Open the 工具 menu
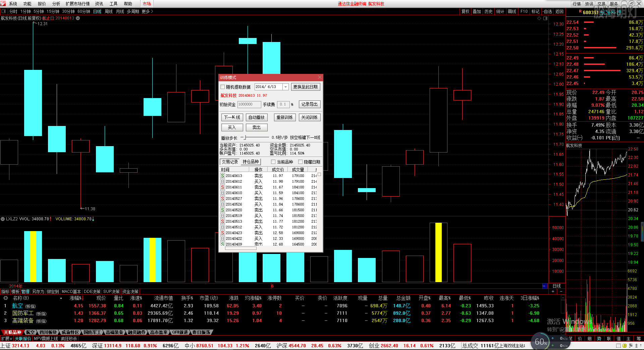 [x=114, y=4]
